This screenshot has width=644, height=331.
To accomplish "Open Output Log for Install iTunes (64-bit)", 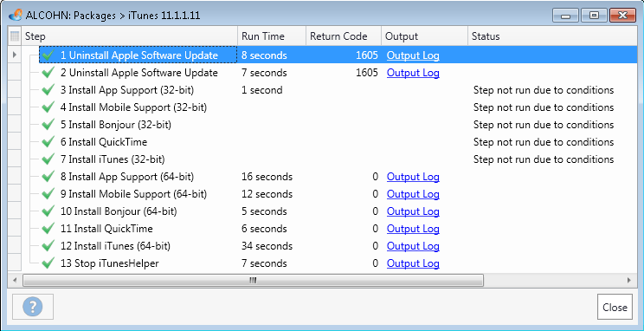I will (413, 246).
